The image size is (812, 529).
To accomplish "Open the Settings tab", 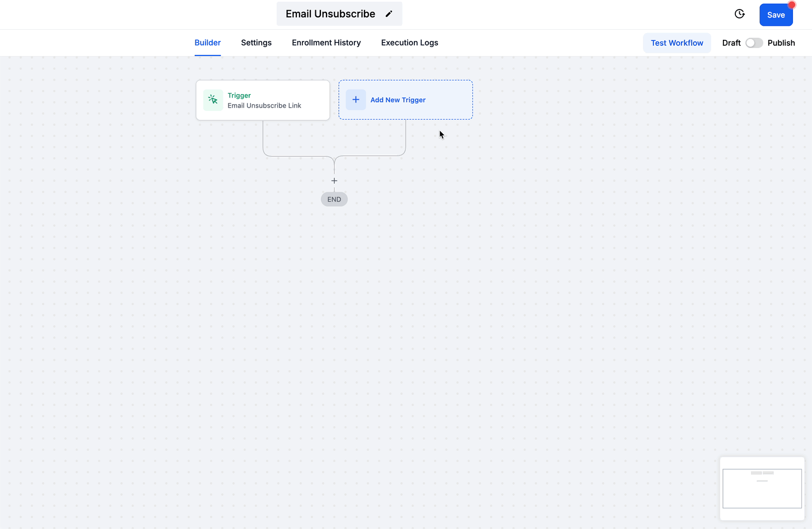I will pyautogui.click(x=256, y=43).
